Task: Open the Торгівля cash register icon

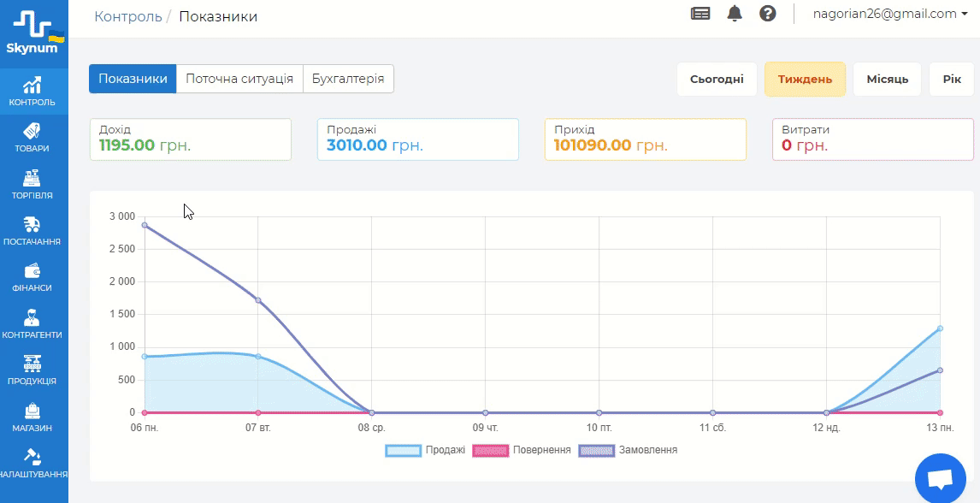Action: point(32,178)
